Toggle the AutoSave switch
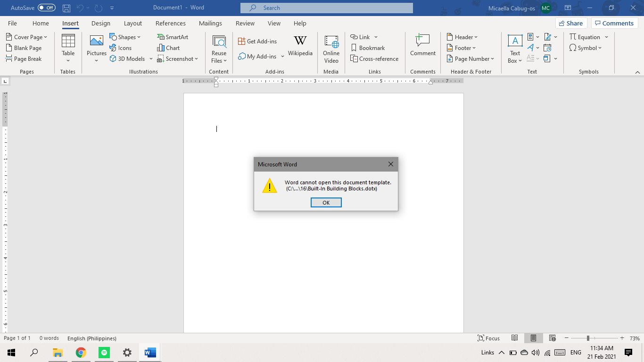Screen dimensions: 644x362 [47, 8]
